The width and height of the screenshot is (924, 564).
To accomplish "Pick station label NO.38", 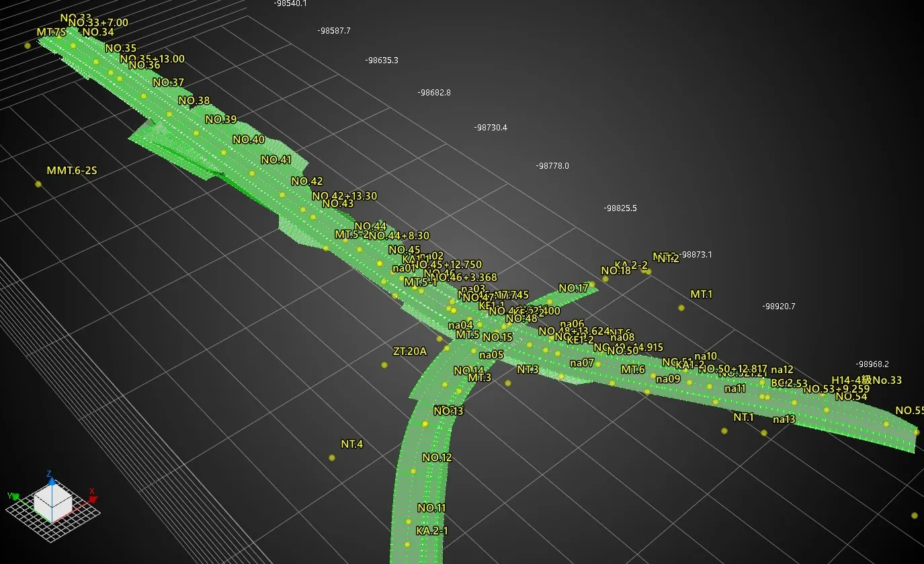I will 194,101.
